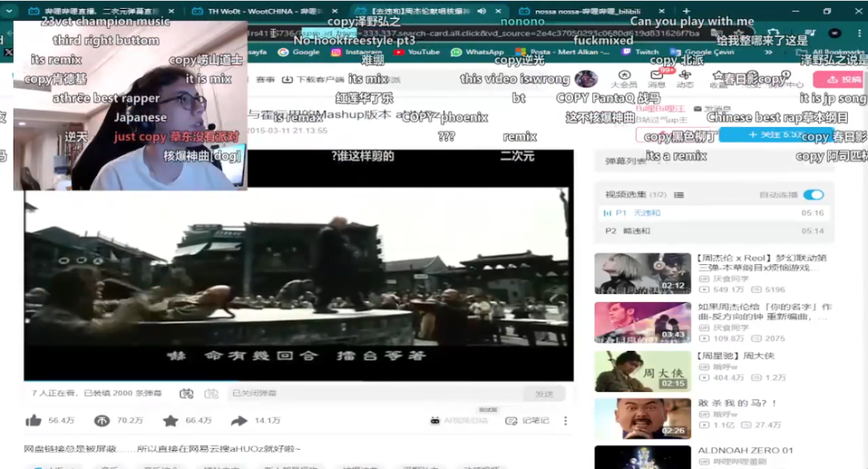Click the like thumbs-up icon

(x=33, y=421)
